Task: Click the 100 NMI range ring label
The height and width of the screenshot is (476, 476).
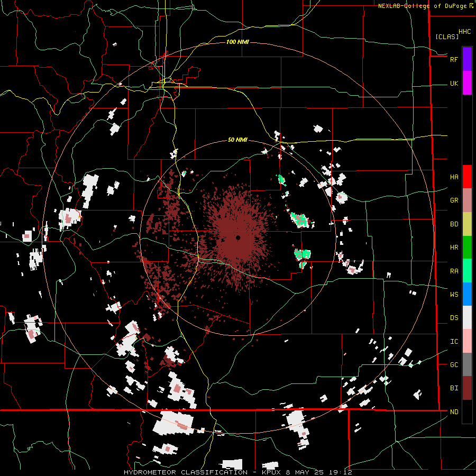Action: (237, 42)
